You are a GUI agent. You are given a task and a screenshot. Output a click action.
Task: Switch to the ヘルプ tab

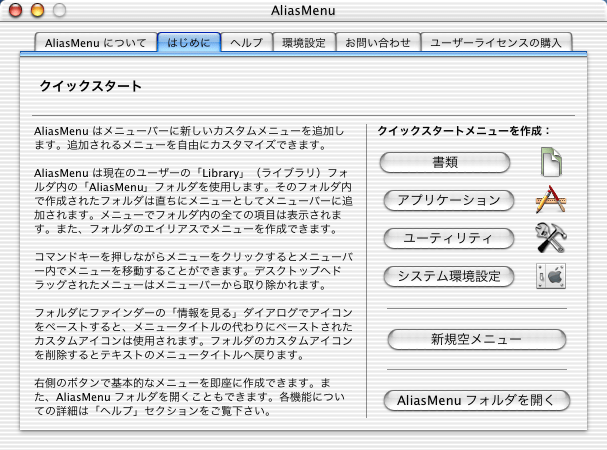pos(247,42)
